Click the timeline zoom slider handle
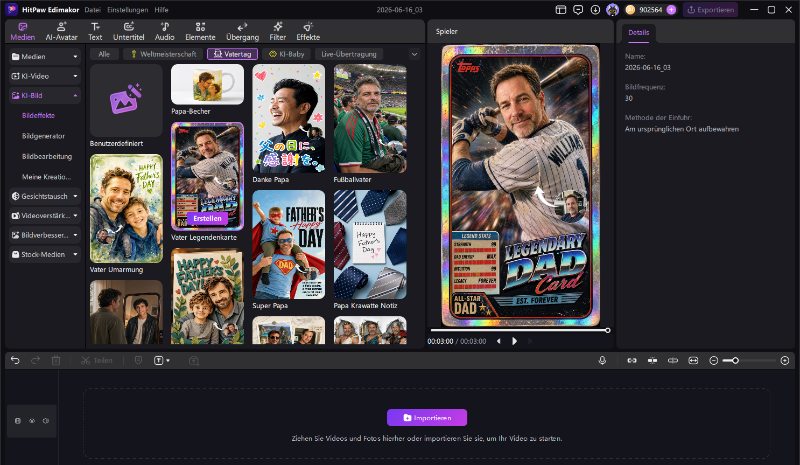 tap(735, 360)
